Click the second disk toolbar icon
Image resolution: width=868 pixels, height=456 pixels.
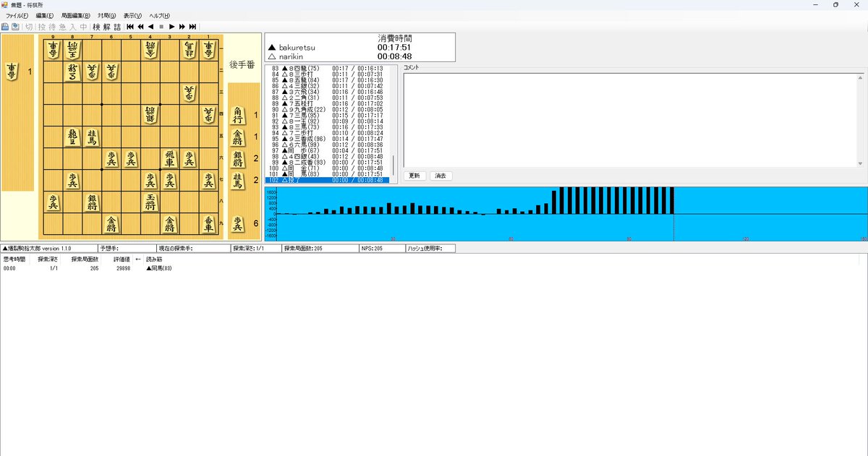click(15, 27)
